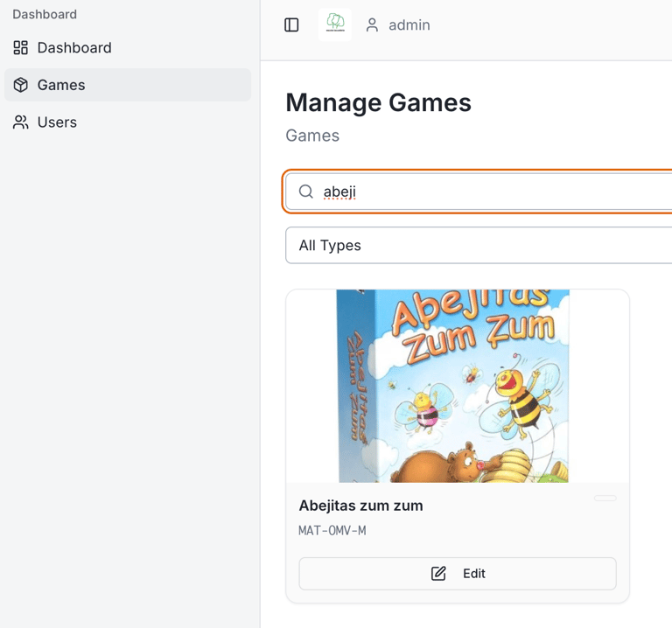This screenshot has height=628, width=672.
Task: Click the search magnifier icon
Action: pos(306,192)
